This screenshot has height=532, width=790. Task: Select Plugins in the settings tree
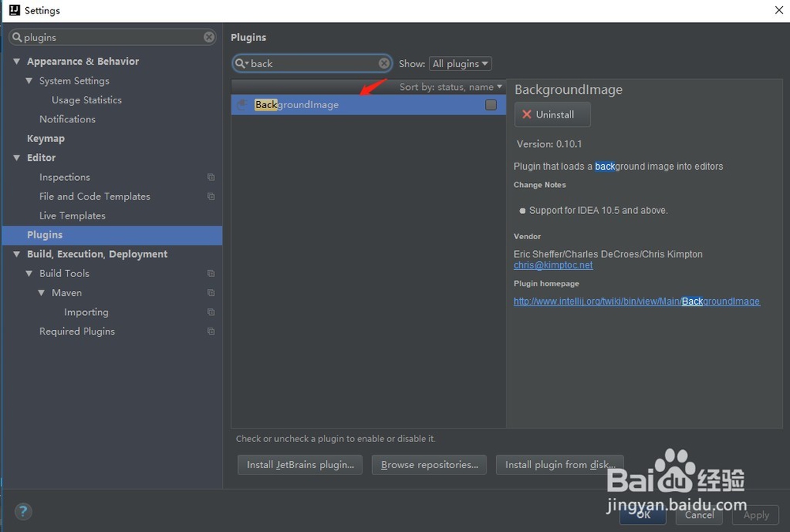[112, 235]
